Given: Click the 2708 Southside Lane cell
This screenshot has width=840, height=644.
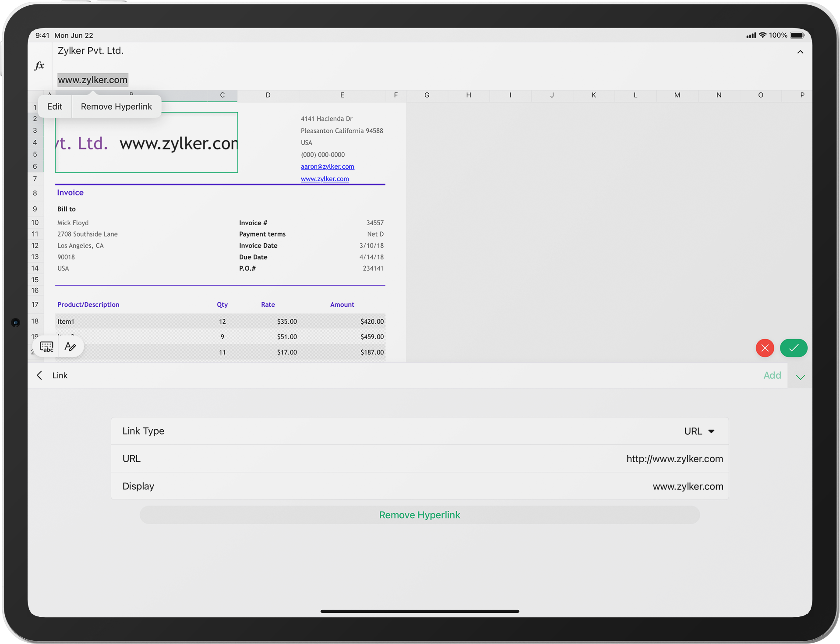Looking at the screenshot, I should coord(88,234).
